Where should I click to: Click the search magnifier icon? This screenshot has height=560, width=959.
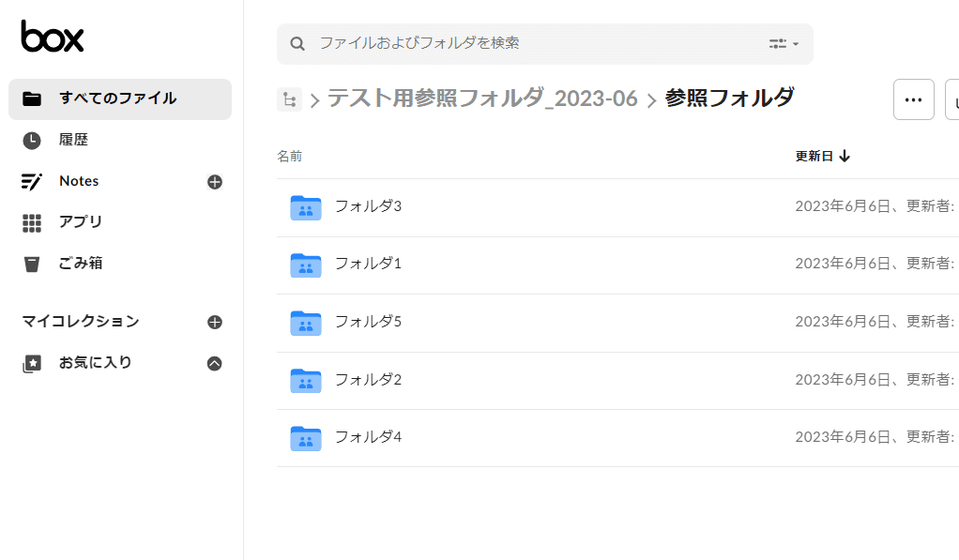[x=297, y=43]
